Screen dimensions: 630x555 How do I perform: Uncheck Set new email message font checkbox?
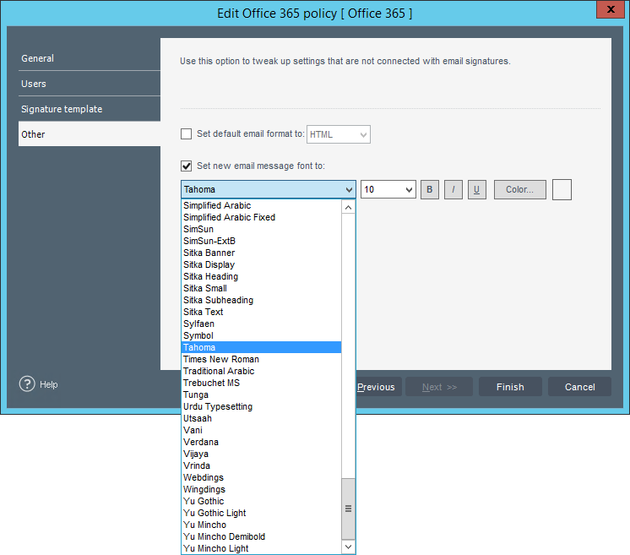pos(186,166)
